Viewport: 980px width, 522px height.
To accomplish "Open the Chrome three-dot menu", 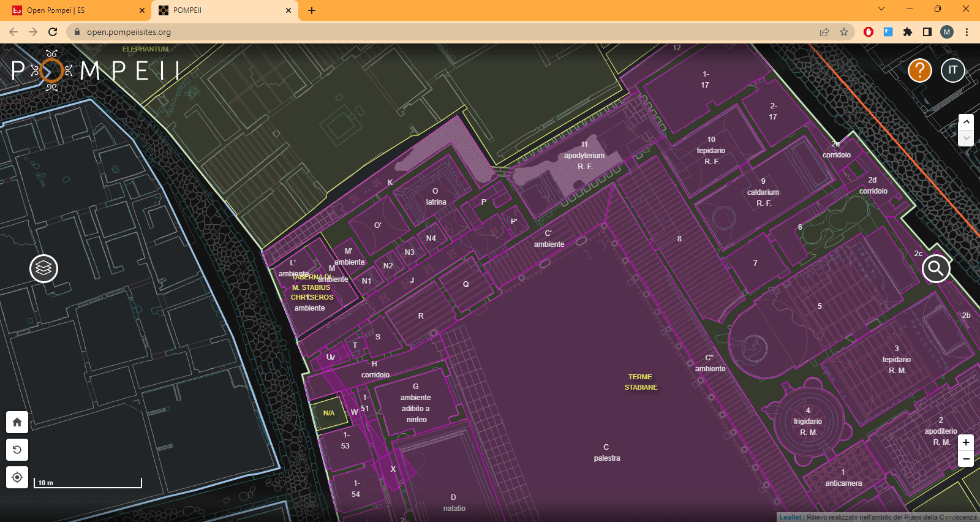I will pos(967,32).
